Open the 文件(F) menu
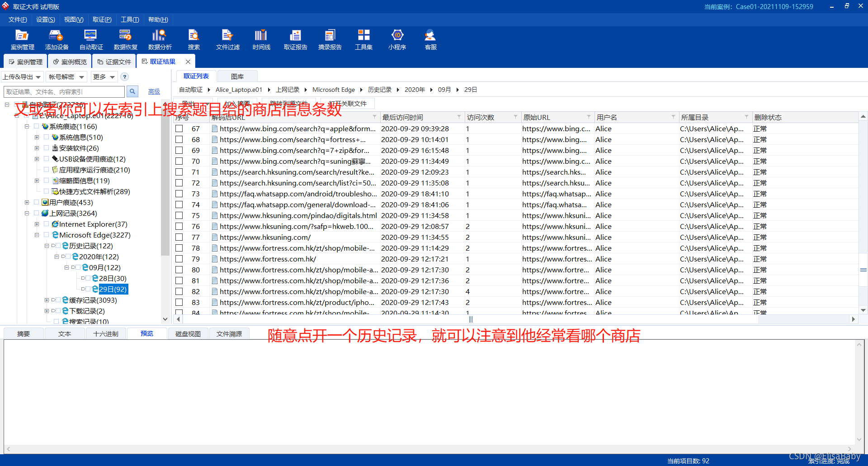Image resolution: width=868 pixels, height=466 pixels. [x=18, y=19]
